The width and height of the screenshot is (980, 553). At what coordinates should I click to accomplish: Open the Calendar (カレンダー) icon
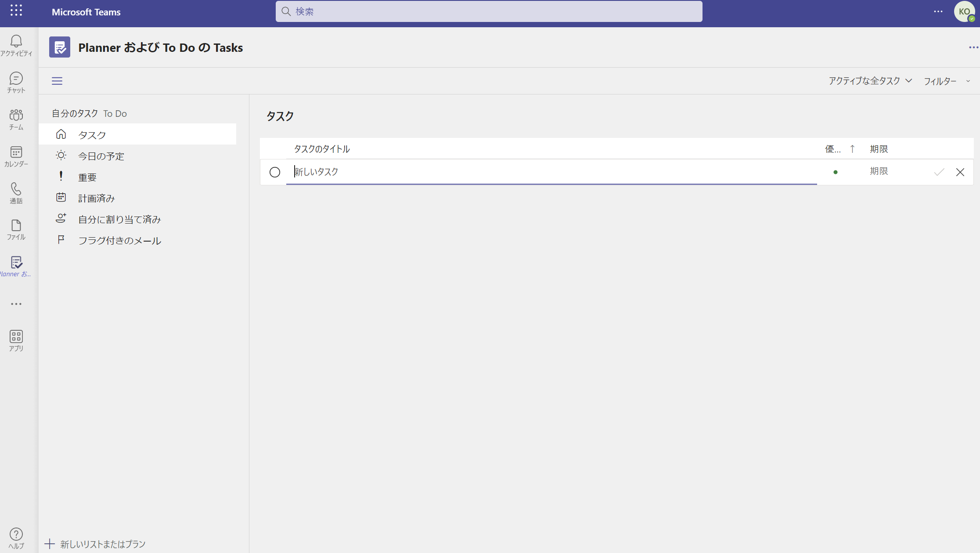point(16,156)
